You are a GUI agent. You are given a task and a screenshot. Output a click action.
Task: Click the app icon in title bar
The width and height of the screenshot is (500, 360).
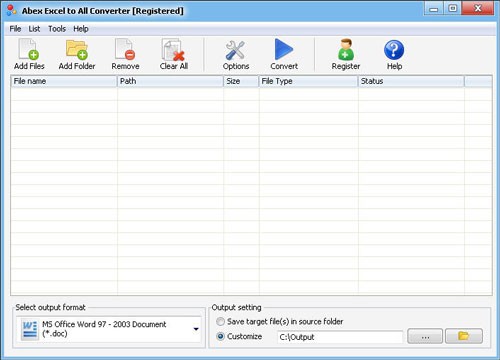(11, 10)
